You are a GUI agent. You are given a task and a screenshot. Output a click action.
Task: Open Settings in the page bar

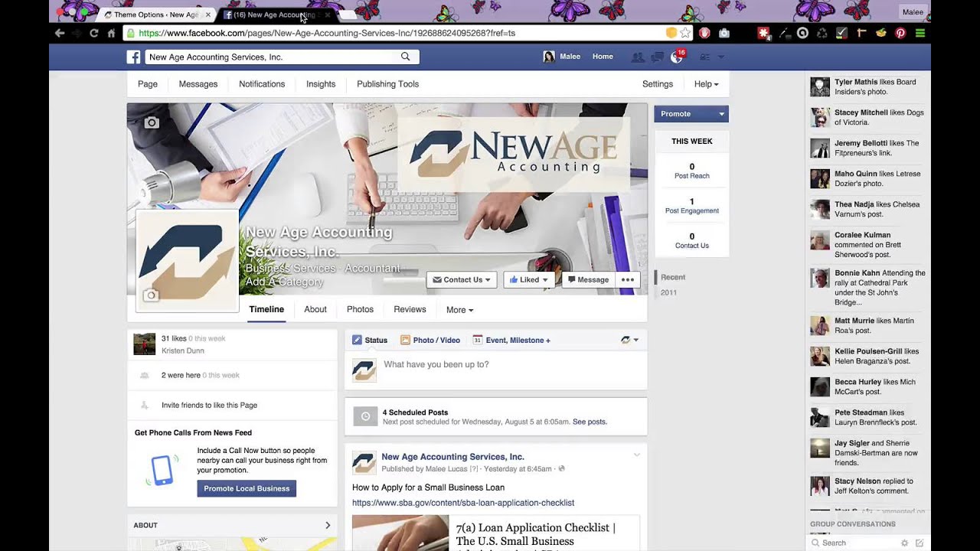tap(658, 84)
